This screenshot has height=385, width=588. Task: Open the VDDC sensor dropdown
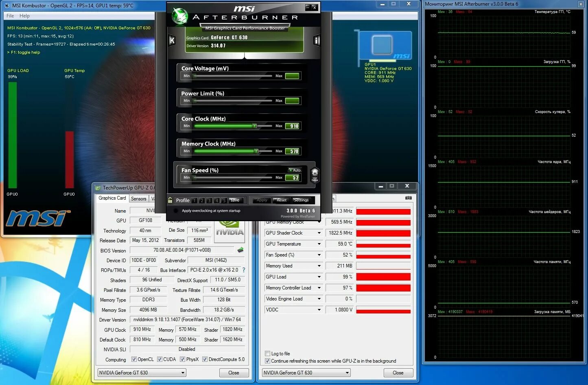[319, 310]
